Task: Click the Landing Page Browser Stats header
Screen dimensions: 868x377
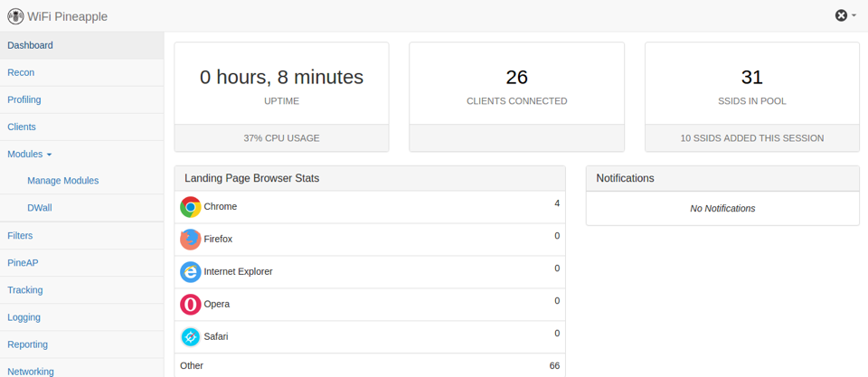Action: click(370, 178)
